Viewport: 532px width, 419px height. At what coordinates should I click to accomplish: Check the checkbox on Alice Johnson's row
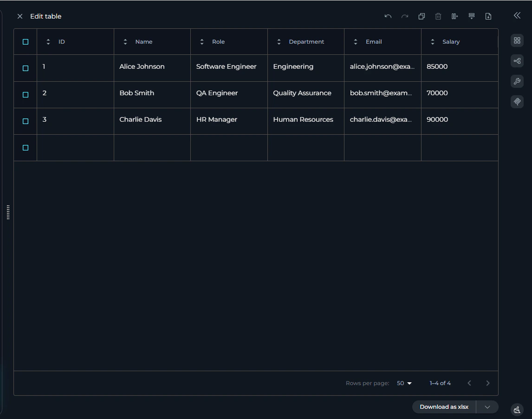point(26,68)
